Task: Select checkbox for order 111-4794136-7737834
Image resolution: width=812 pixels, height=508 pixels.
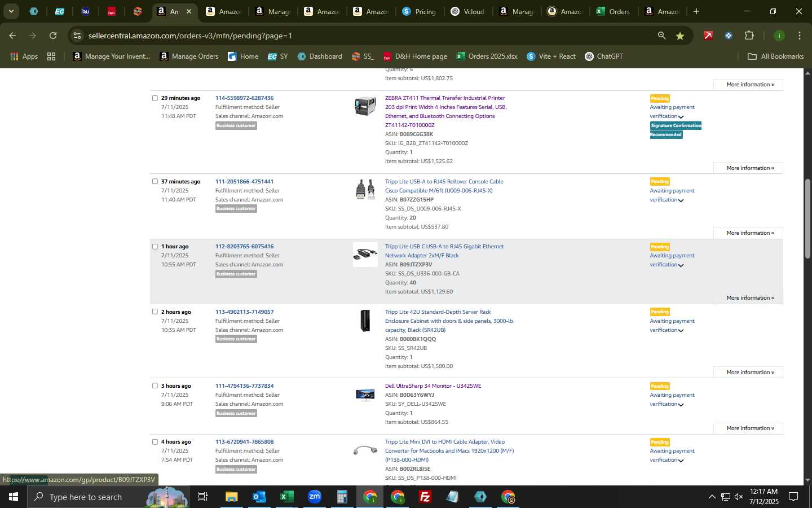Action: (x=155, y=386)
